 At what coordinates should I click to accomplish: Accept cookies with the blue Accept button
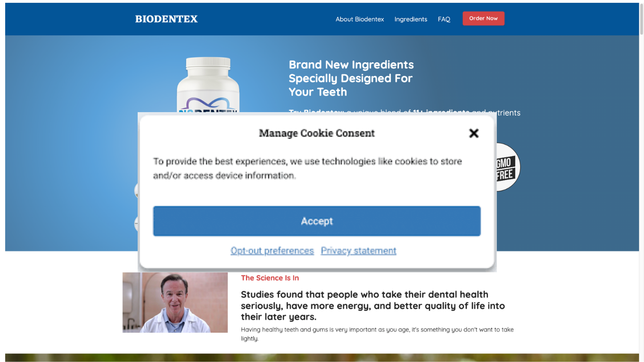coord(317,221)
